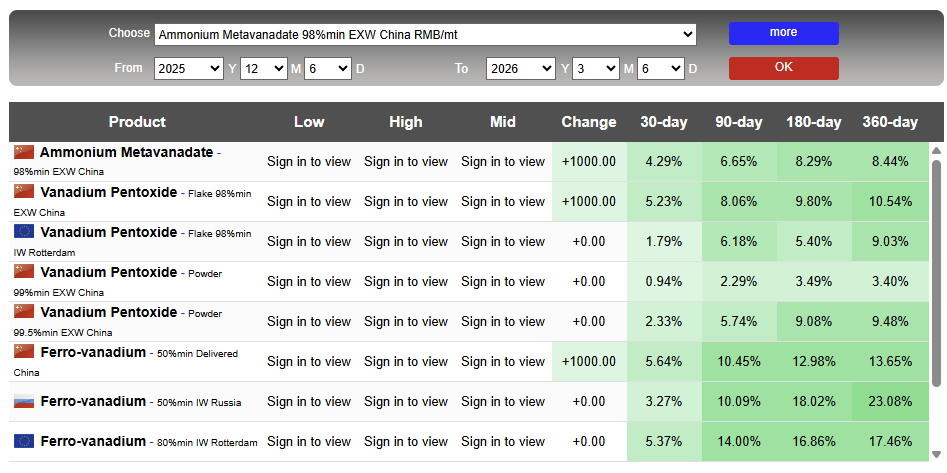Click China flag beside Ferro-vanadium 50%min Delivered
The height and width of the screenshot is (473, 947).
24,351
